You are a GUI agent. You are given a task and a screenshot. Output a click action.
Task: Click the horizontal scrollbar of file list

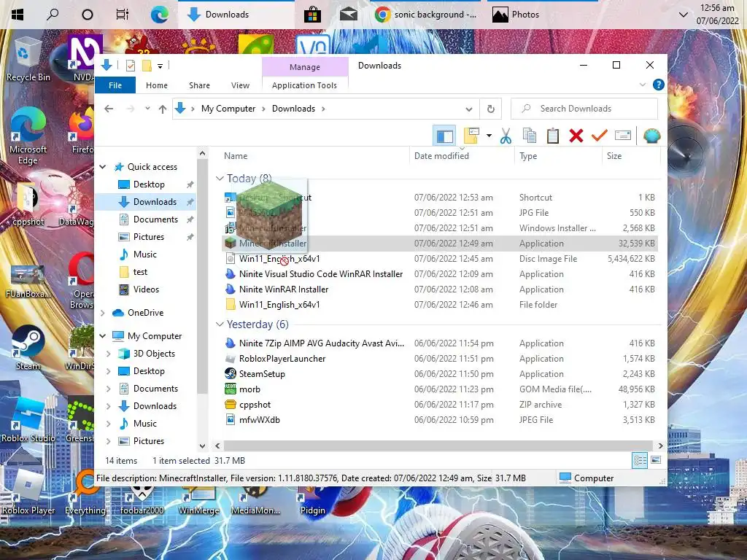pos(438,446)
